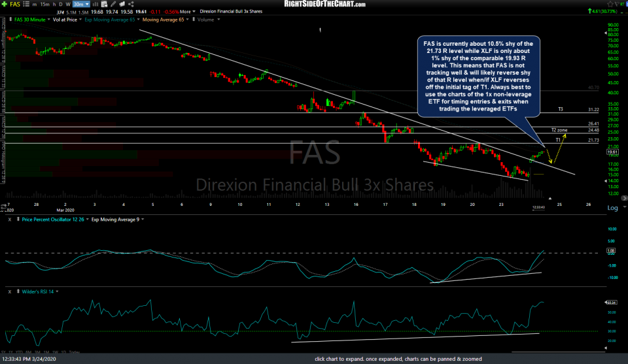Click white triangle marker near date axis
The image size is (628, 364).
[550, 199]
